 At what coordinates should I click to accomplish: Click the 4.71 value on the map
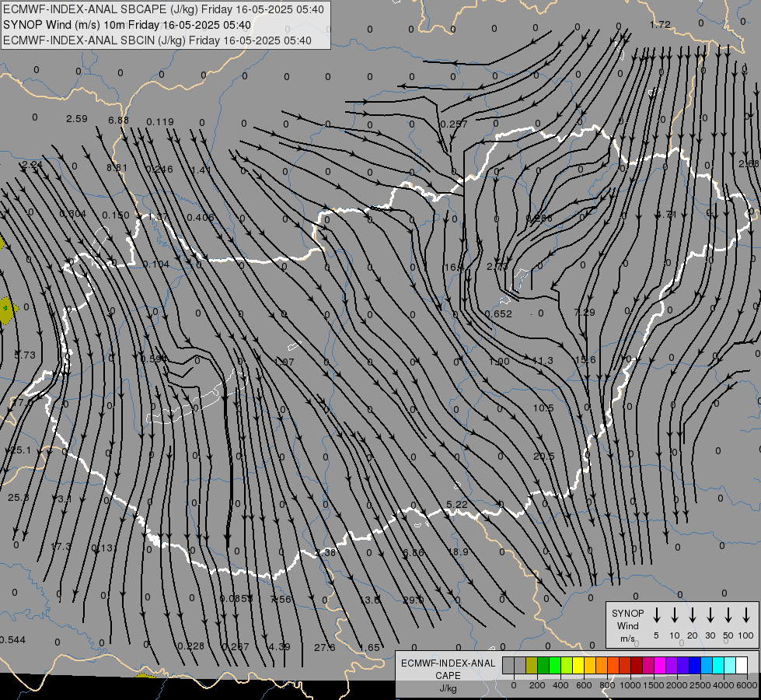tap(666, 214)
